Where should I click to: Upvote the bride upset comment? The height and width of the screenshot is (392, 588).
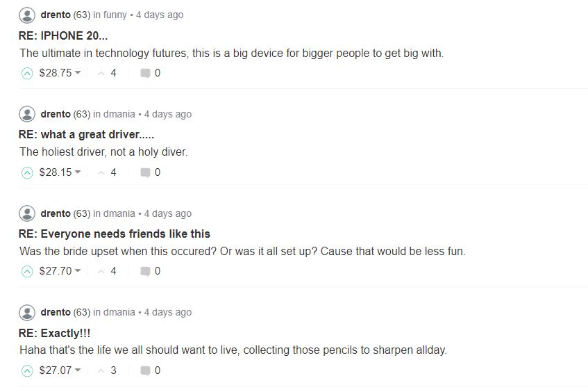pos(27,271)
